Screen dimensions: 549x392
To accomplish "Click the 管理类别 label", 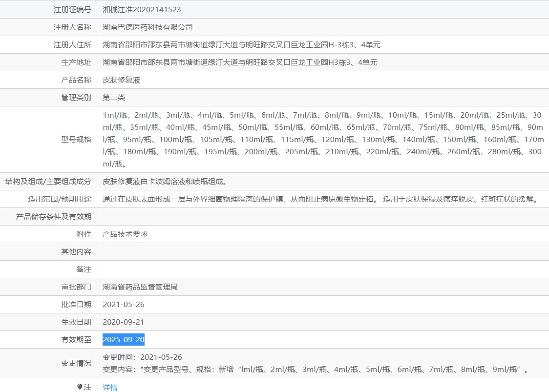I will (76, 97).
